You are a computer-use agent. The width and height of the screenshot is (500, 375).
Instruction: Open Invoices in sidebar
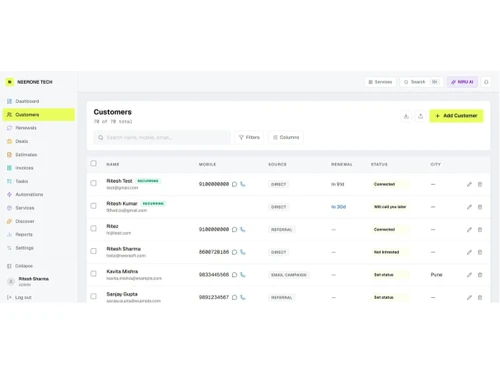pyautogui.click(x=39, y=168)
